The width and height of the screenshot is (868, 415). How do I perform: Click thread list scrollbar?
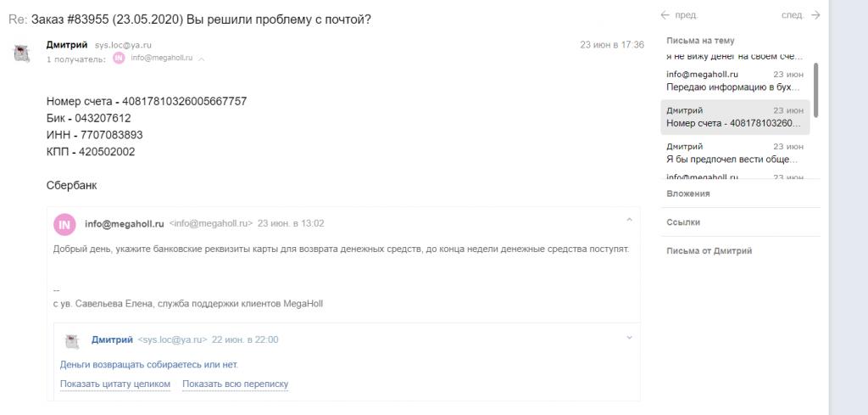815,90
